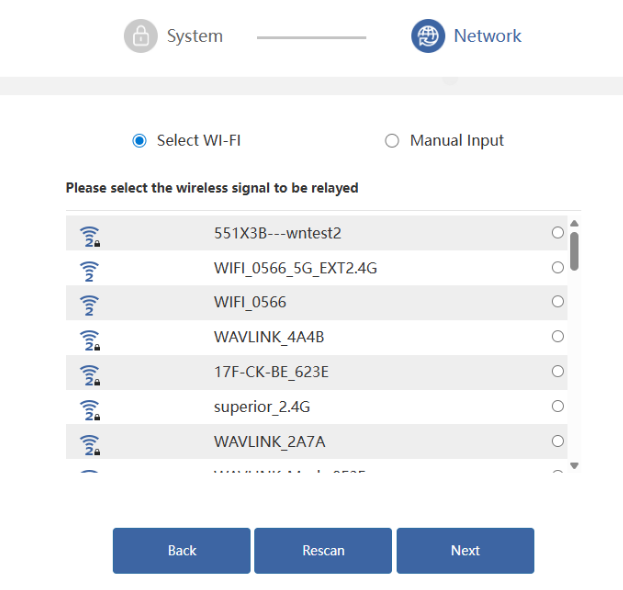Click Wi-Fi signal icon for WIFI_0566_5G_EXT2.4G
Viewport: 623px width, 590px height.
(x=89, y=272)
